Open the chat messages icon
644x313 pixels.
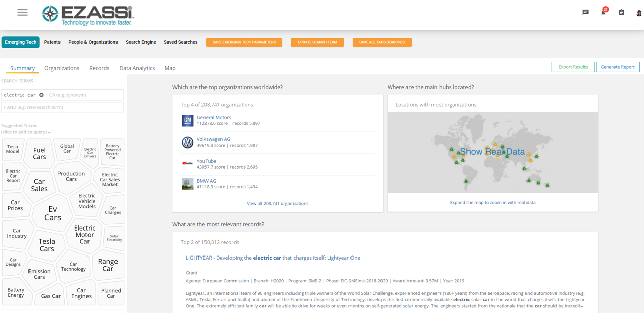click(x=586, y=12)
